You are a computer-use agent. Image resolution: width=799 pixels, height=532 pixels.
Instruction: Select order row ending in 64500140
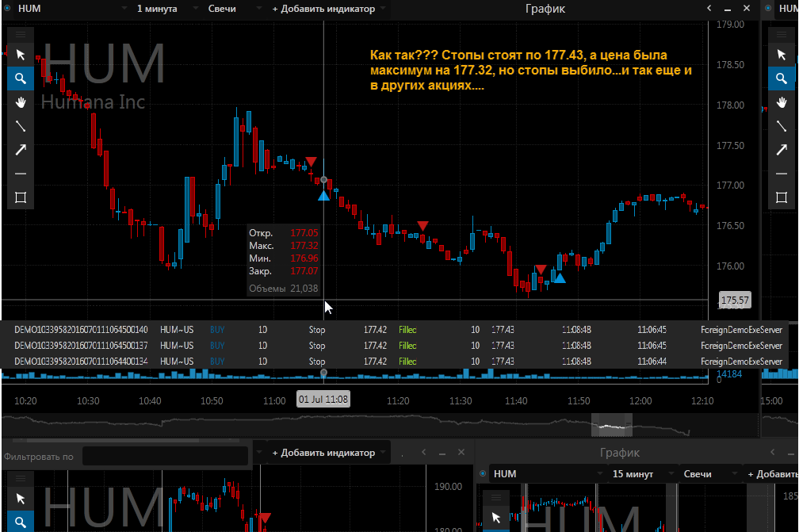[395, 330]
